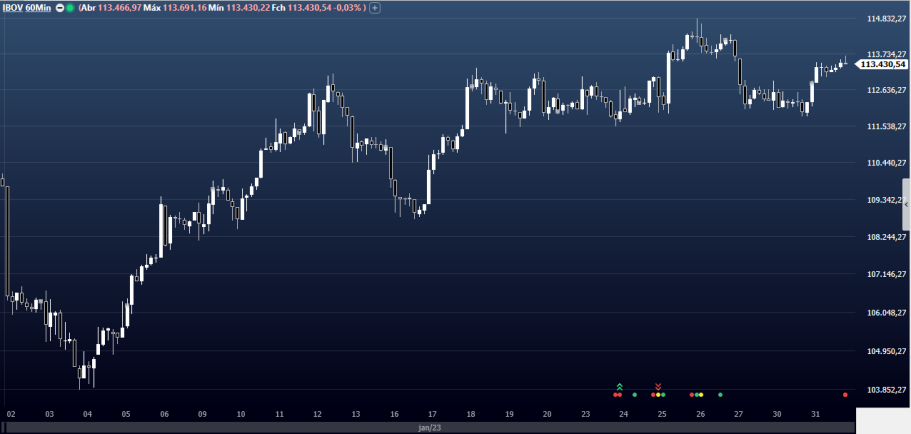Select the green event dot between 26 and 27
This screenshot has width=911, height=434.
click(720, 395)
